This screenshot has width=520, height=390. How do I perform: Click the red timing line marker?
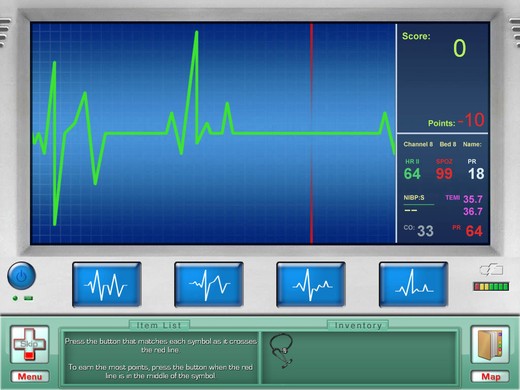[311, 133]
